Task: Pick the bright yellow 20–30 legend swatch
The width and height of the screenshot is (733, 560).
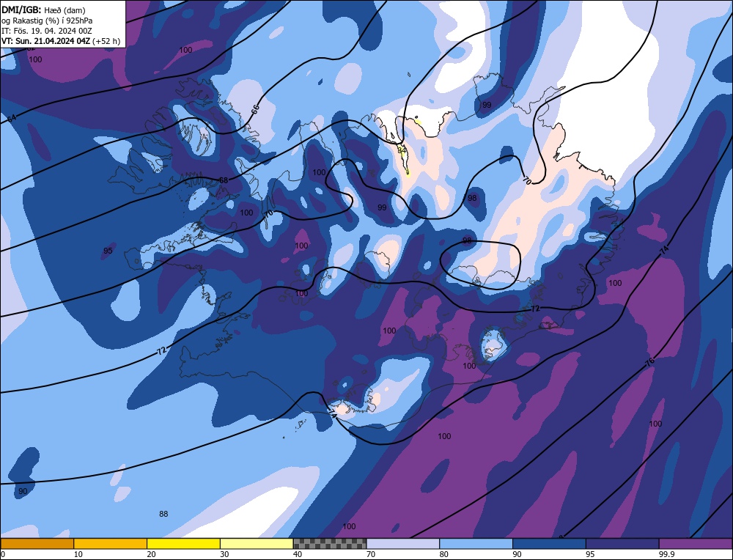Action: click(183, 544)
